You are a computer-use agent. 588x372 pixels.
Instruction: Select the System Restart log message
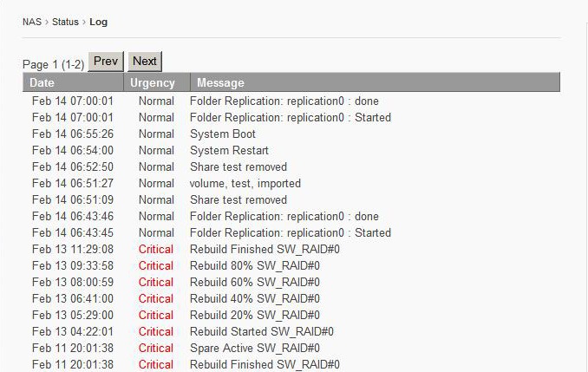click(229, 150)
